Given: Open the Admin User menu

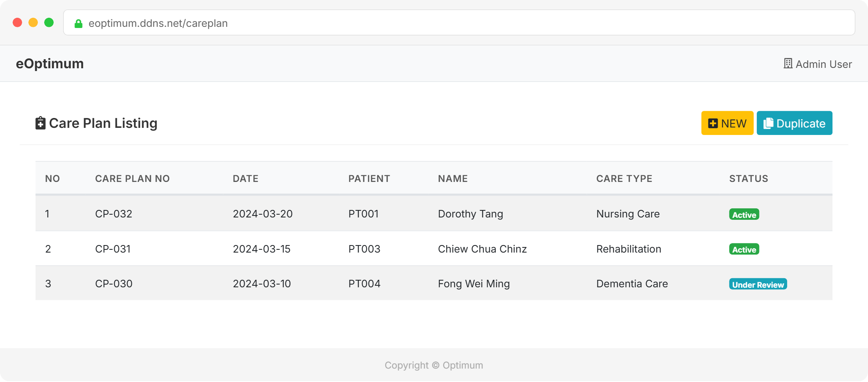Looking at the screenshot, I should [818, 64].
